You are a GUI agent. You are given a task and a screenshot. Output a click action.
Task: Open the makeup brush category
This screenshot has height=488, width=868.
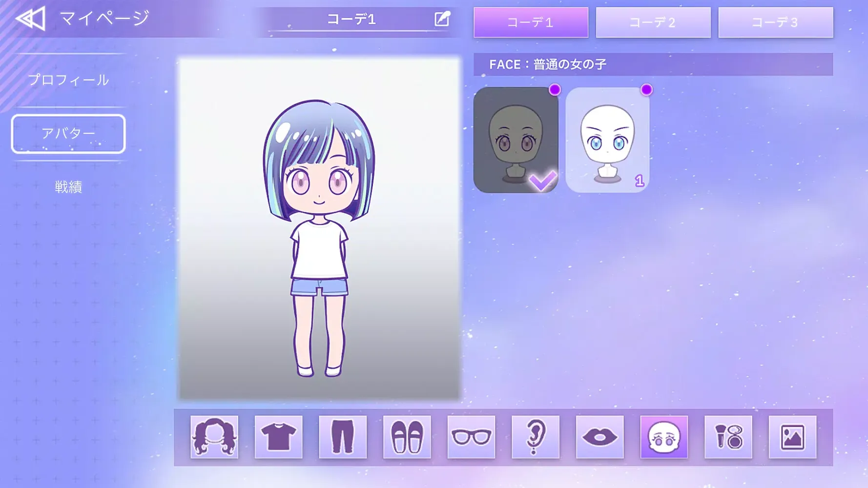point(728,437)
